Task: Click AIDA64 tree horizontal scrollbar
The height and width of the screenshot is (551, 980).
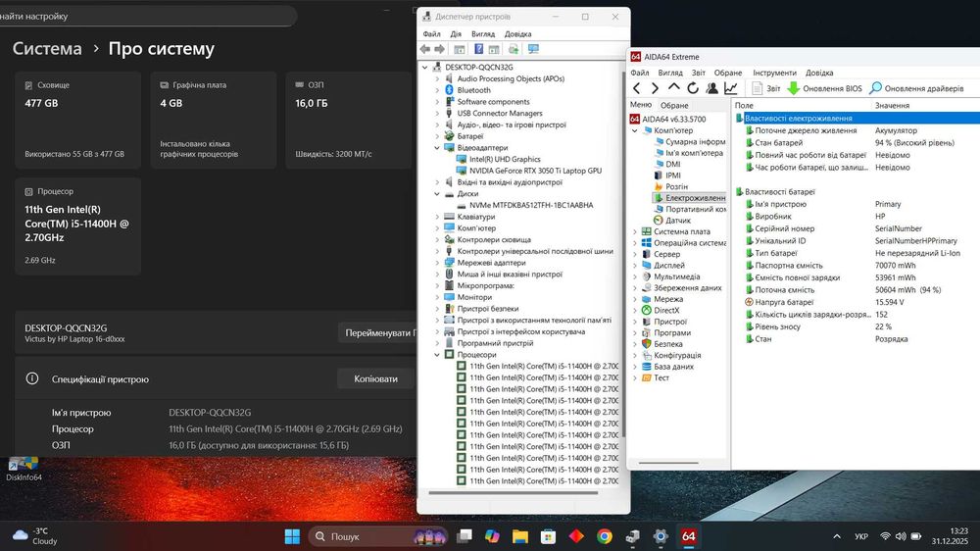Action: [668, 463]
